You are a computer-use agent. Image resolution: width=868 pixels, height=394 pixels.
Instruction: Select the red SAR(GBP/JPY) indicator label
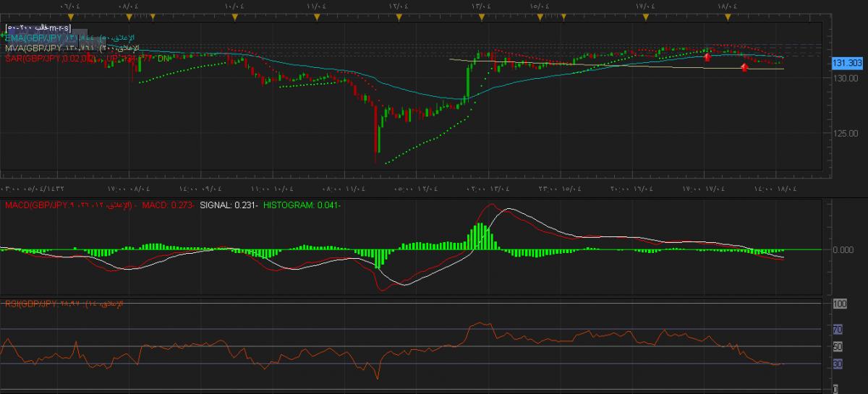[43, 58]
